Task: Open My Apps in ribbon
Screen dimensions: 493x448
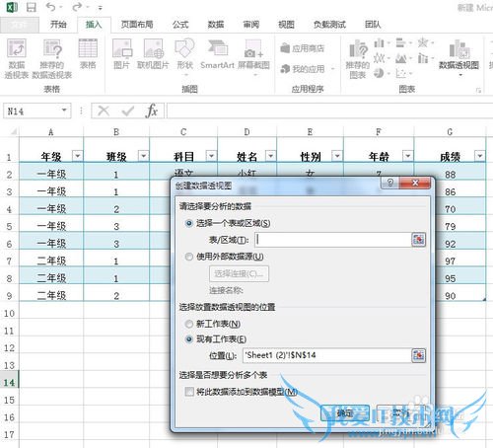Action: click(x=308, y=69)
